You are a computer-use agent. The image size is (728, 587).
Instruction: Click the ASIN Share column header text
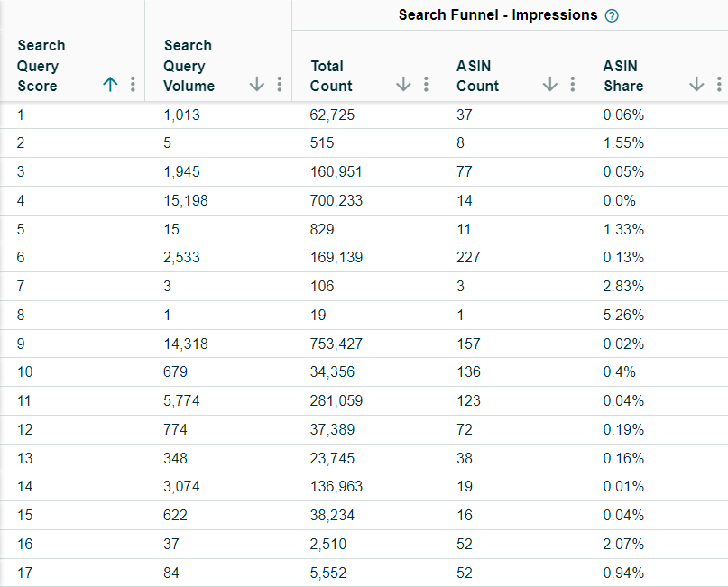(x=623, y=76)
